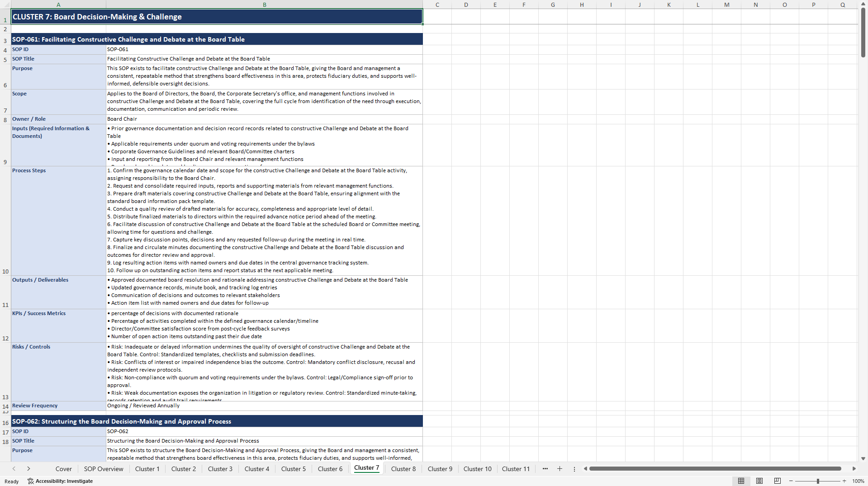
Task: Switch to Cluster 8 sheet tab
Action: (x=403, y=469)
